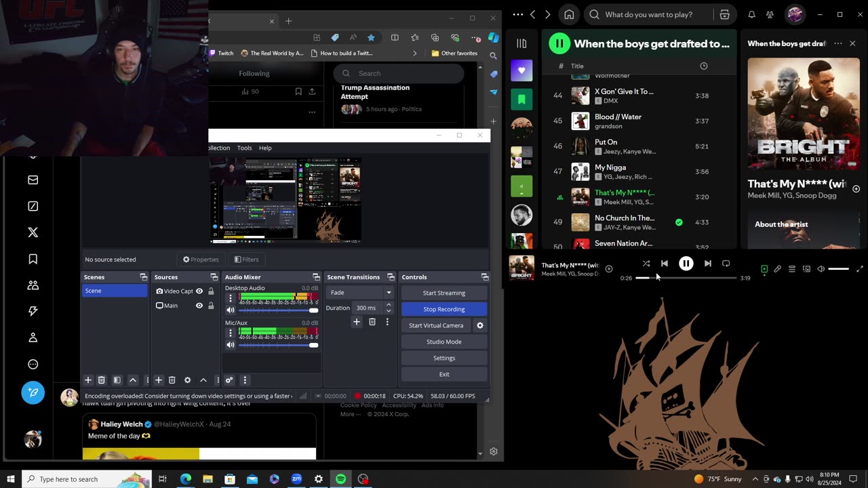The height and width of the screenshot is (488, 868).
Task: Skip to next track in Spotify
Action: [x=707, y=264]
